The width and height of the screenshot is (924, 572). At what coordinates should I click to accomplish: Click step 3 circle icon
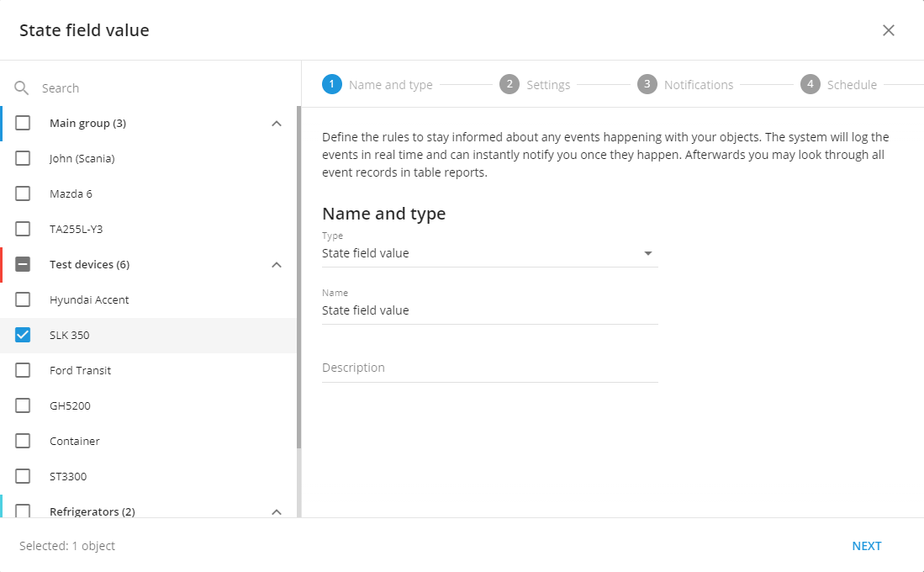pyautogui.click(x=647, y=84)
